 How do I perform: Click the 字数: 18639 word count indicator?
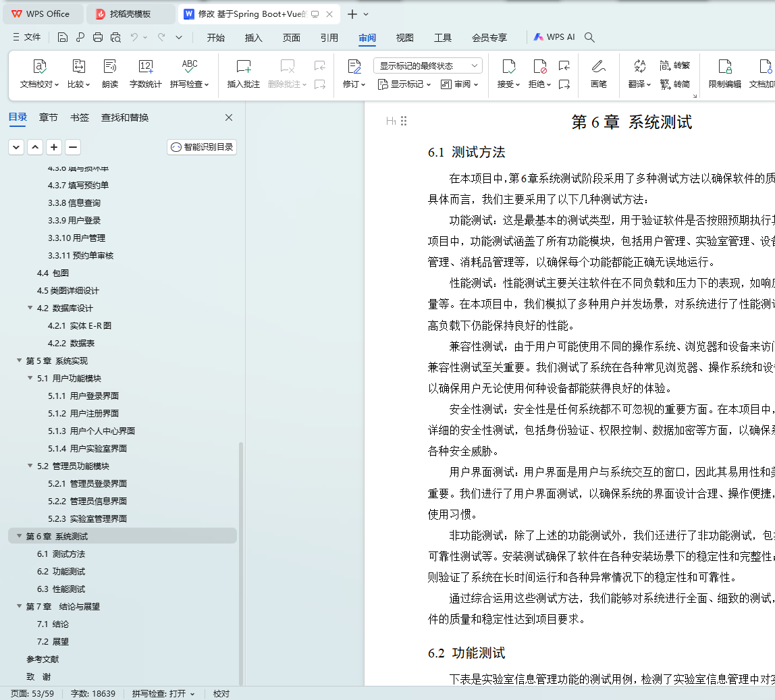pyautogui.click(x=93, y=693)
